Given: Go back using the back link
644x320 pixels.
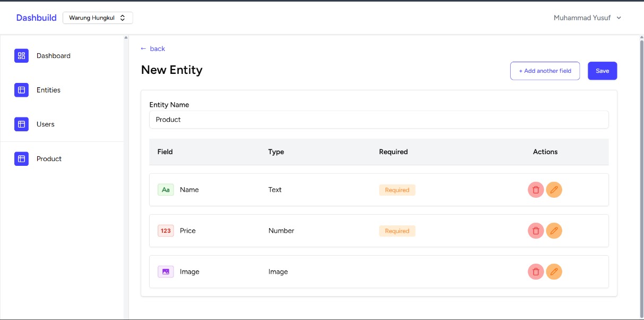Looking at the screenshot, I should [153, 49].
